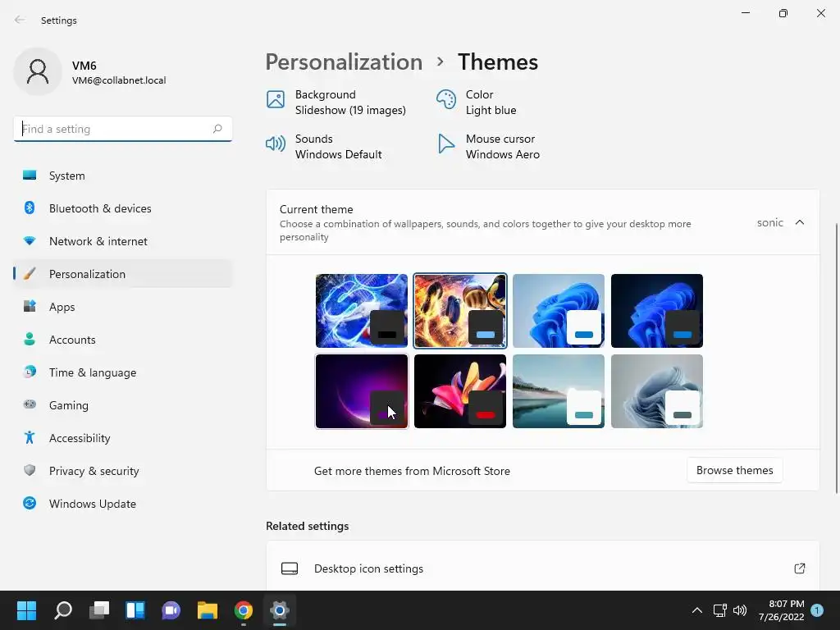840x630 pixels.
Task: Open Background Slideshow (19 images) setting
Action: [x=336, y=103]
